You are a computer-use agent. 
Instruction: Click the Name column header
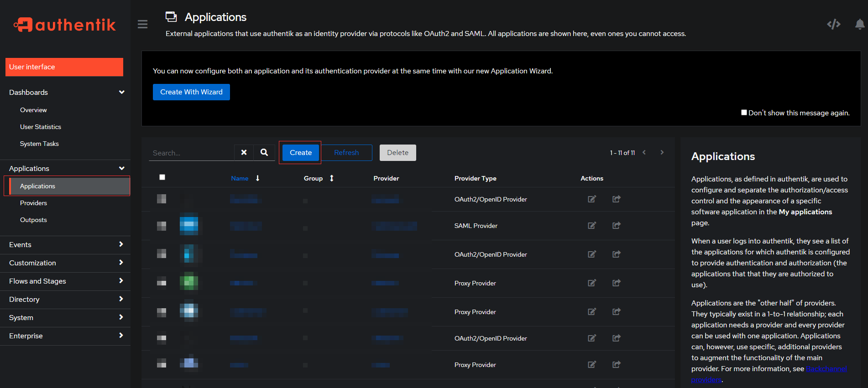click(x=240, y=178)
